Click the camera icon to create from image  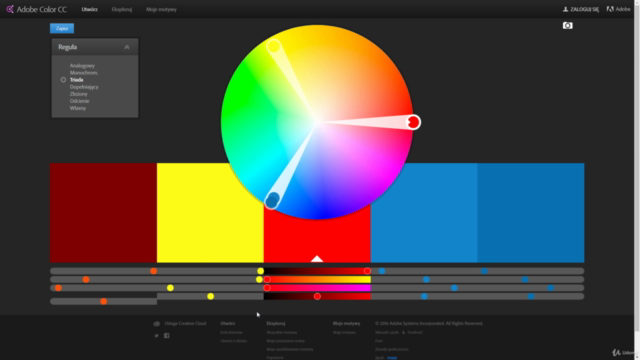[x=567, y=26]
